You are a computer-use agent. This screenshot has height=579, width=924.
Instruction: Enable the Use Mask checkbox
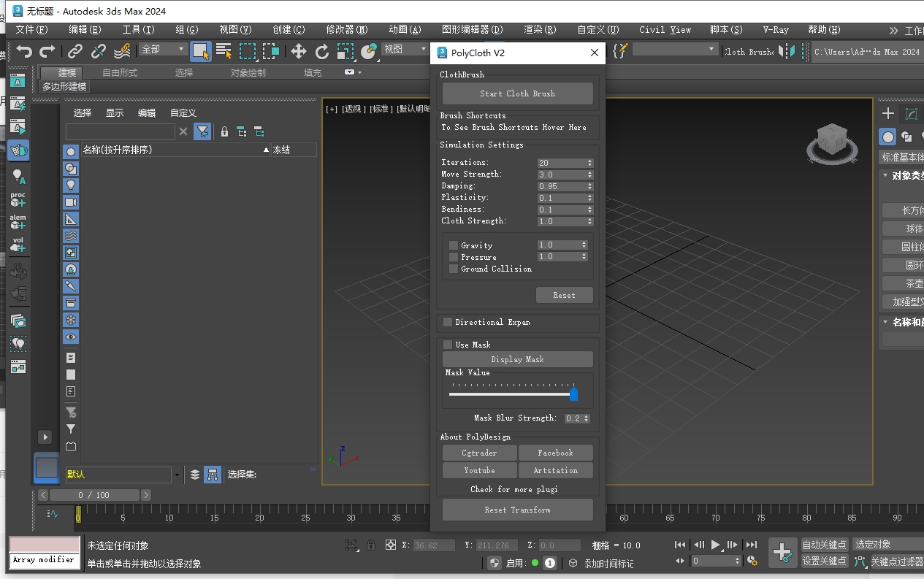coord(448,344)
